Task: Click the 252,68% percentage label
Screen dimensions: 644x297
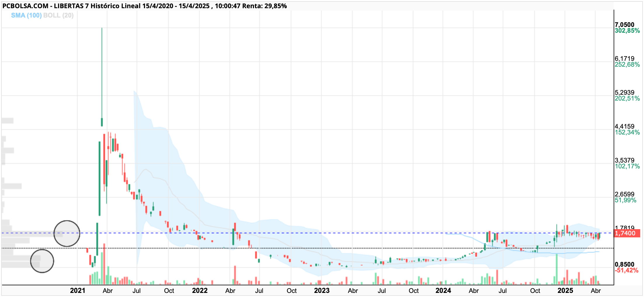Action: point(627,65)
